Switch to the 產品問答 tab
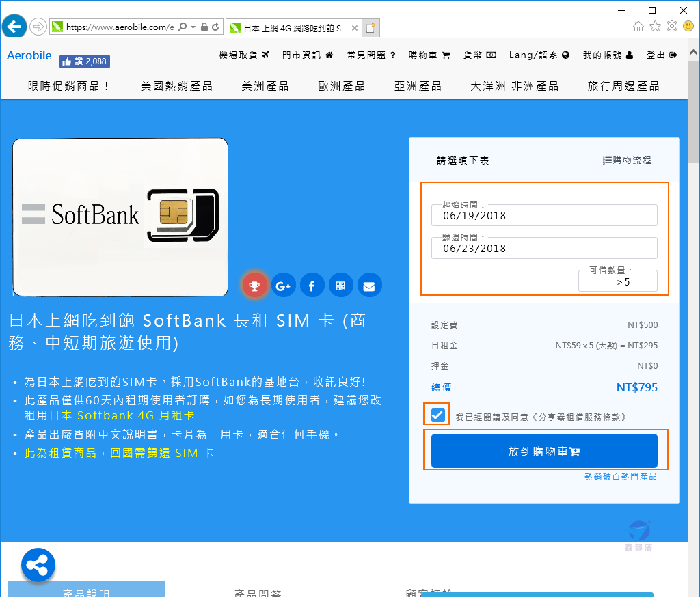The width and height of the screenshot is (700, 597). click(258, 592)
